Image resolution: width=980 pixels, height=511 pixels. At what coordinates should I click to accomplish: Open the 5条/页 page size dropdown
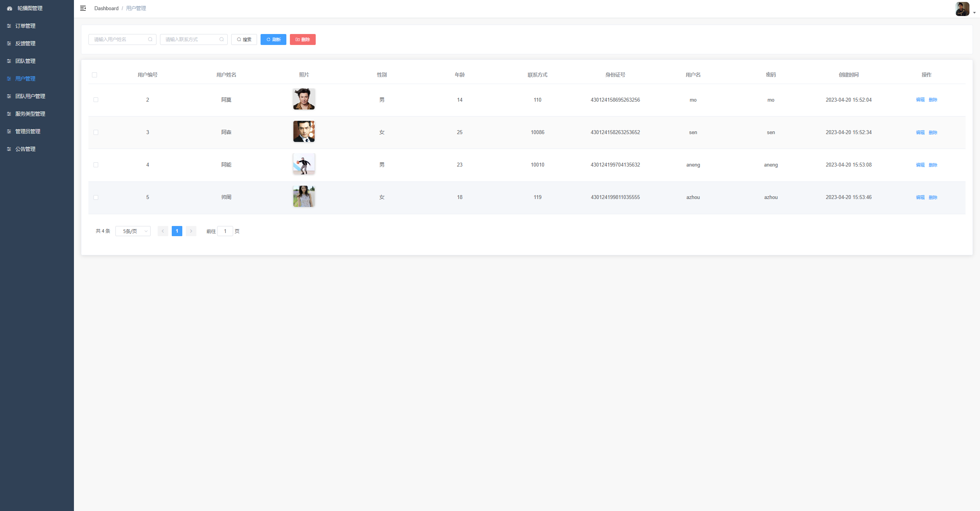coord(133,231)
